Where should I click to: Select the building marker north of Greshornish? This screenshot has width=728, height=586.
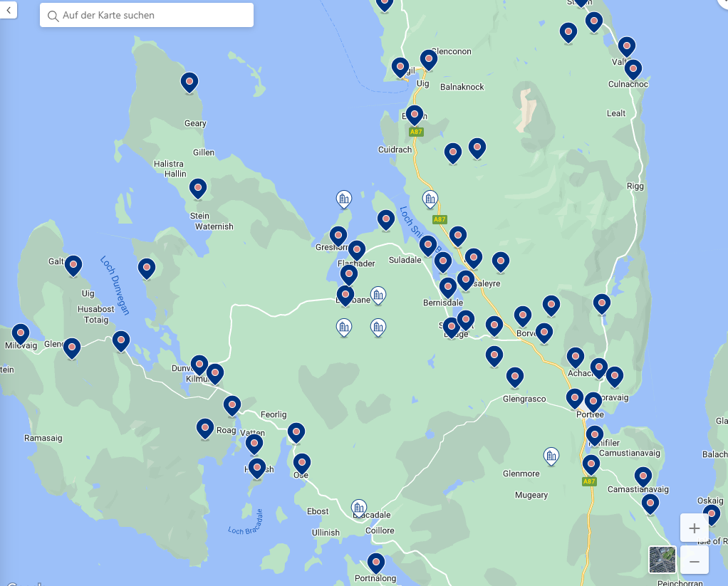point(344,200)
